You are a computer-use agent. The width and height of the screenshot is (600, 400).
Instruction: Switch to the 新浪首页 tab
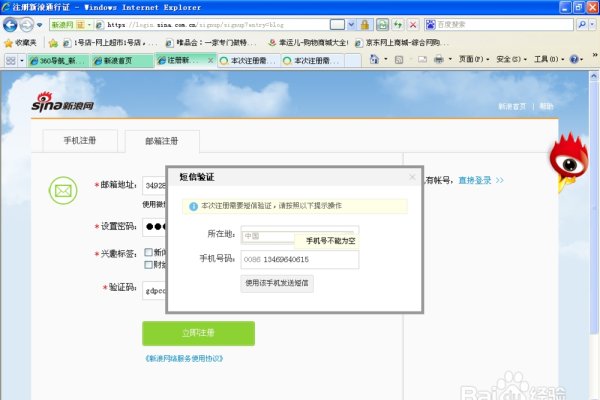122,60
